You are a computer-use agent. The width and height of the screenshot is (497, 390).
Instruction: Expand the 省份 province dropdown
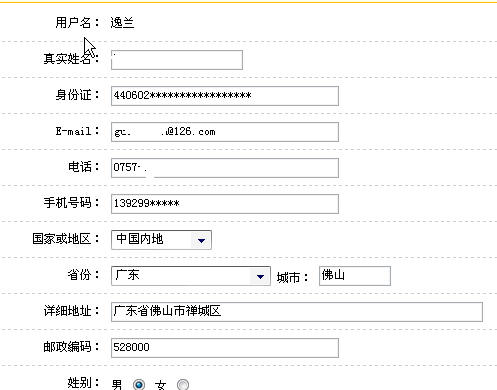[x=191, y=276]
